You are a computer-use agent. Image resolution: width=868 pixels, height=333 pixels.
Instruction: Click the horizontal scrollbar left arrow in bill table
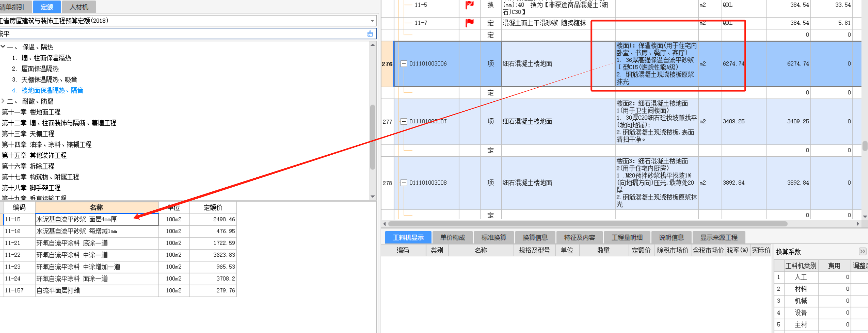pos(385,224)
